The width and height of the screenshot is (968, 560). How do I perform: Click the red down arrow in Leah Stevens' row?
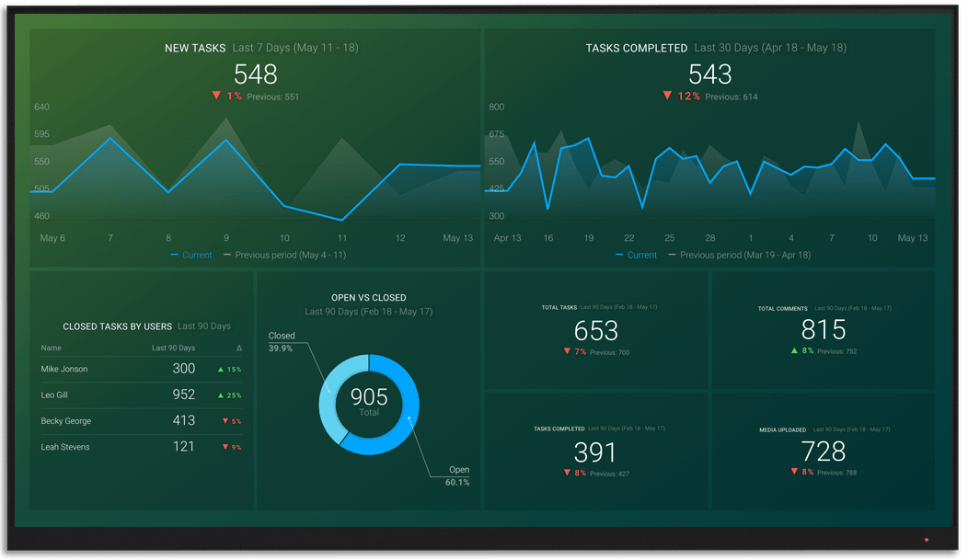pyautogui.click(x=225, y=447)
